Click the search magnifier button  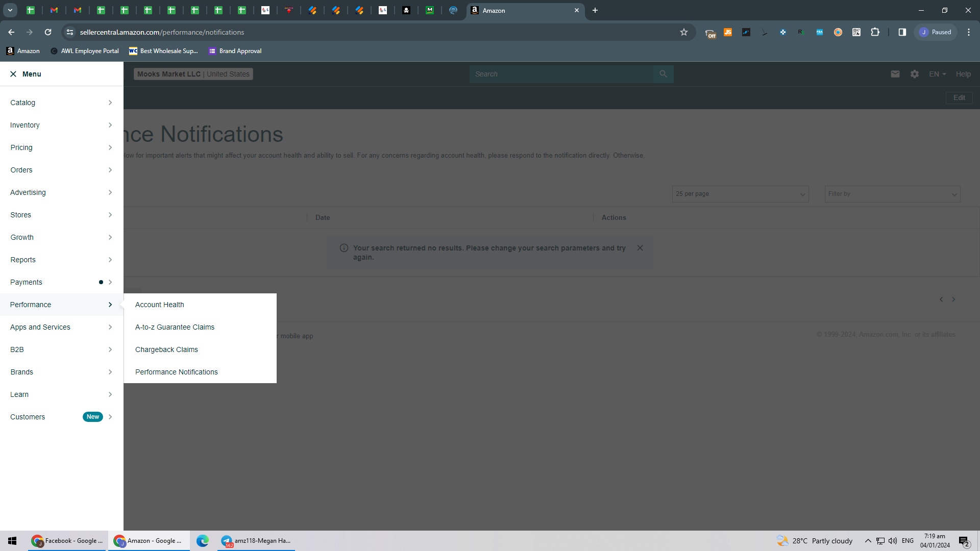click(x=663, y=74)
